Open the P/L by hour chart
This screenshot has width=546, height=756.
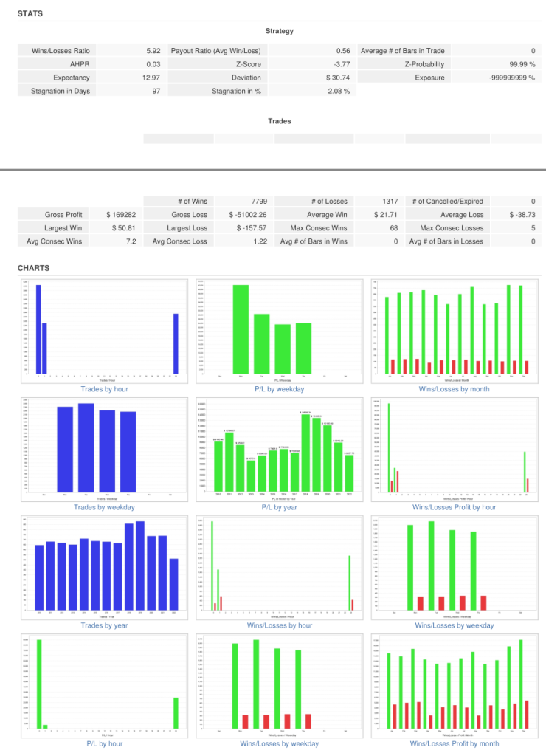tap(105, 686)
